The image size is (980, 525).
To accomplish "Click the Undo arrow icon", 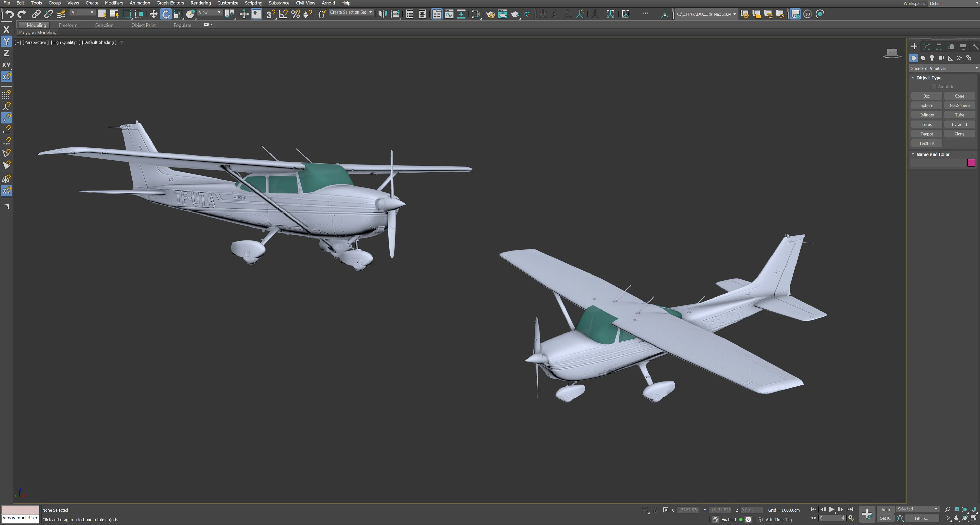I will (x=9, y=14).
